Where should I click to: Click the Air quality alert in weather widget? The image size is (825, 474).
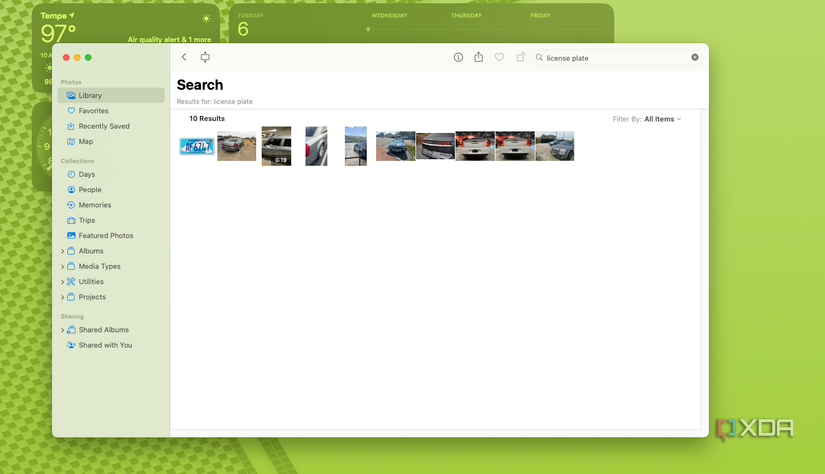(x=169, y=39)
